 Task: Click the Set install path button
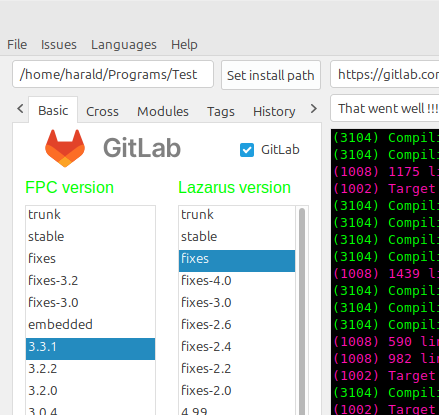pyautogui.click(x=271, y=75)
